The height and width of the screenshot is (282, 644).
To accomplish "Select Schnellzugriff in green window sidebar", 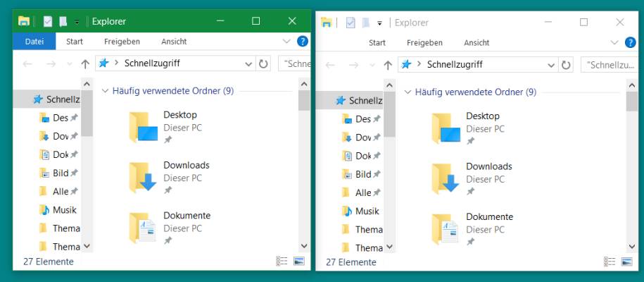I will (x=46, y=99).
